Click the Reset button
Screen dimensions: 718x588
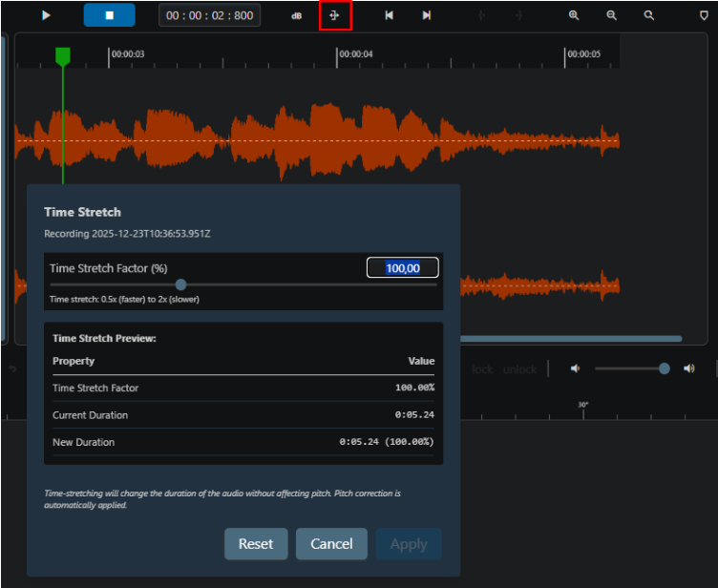click(x=256, y=543)
